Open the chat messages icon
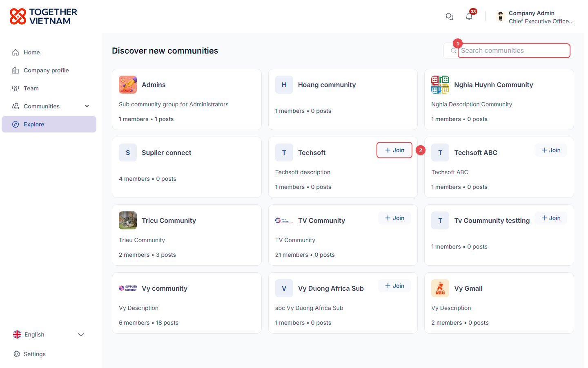588x368 pixels. [450, 16]
